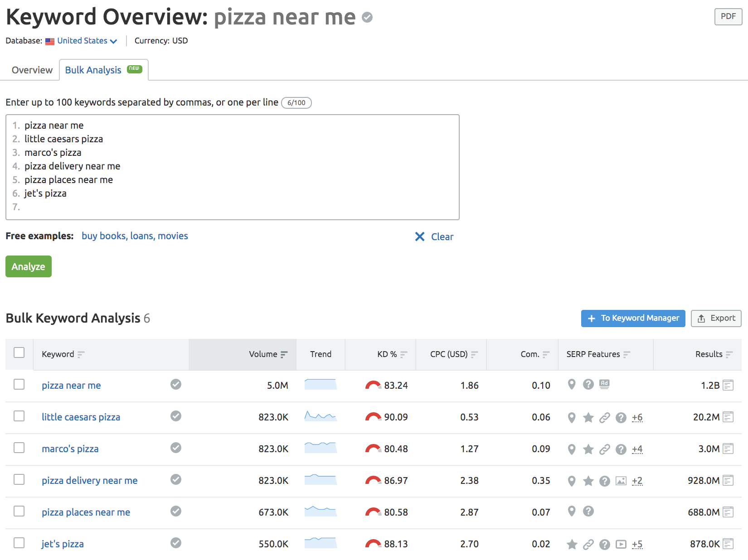
Task: Click the verified icon in jet's pizza row
Action: 176,543
